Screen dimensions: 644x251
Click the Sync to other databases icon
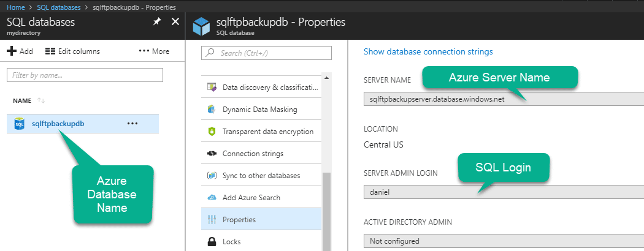[x=212, y=176]
